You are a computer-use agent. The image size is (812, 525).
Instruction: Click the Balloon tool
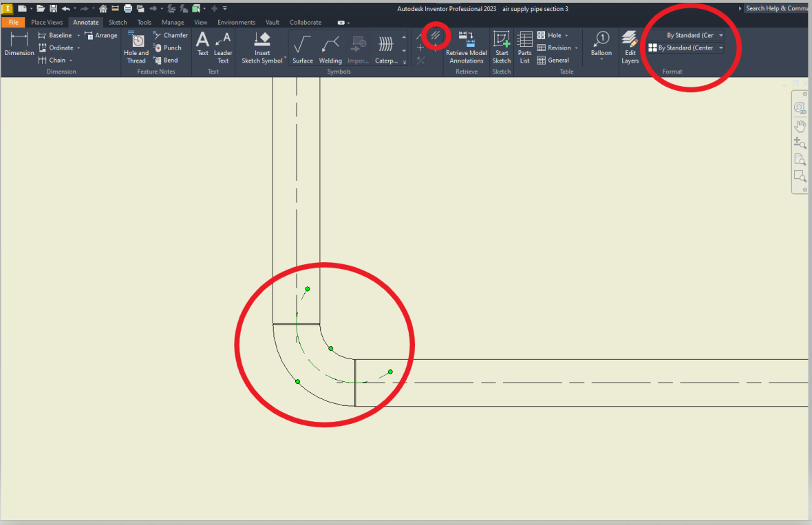[601, 43]
